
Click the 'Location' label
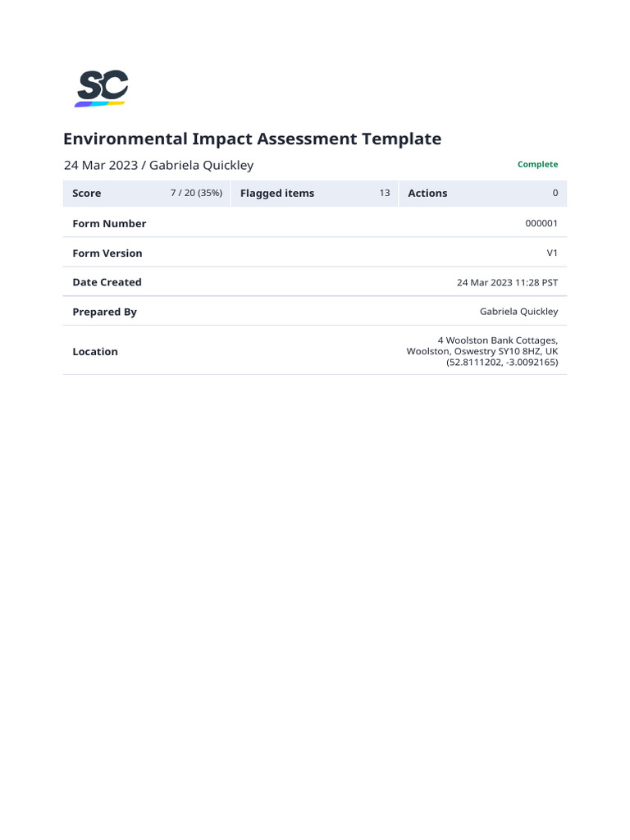coord(95,351)
